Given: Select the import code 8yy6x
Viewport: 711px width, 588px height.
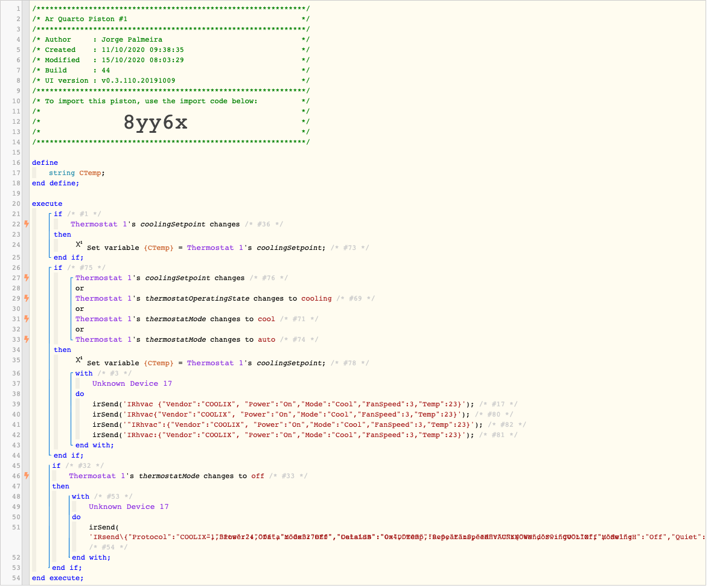Looking at the screenshot, I should (156, 122).
